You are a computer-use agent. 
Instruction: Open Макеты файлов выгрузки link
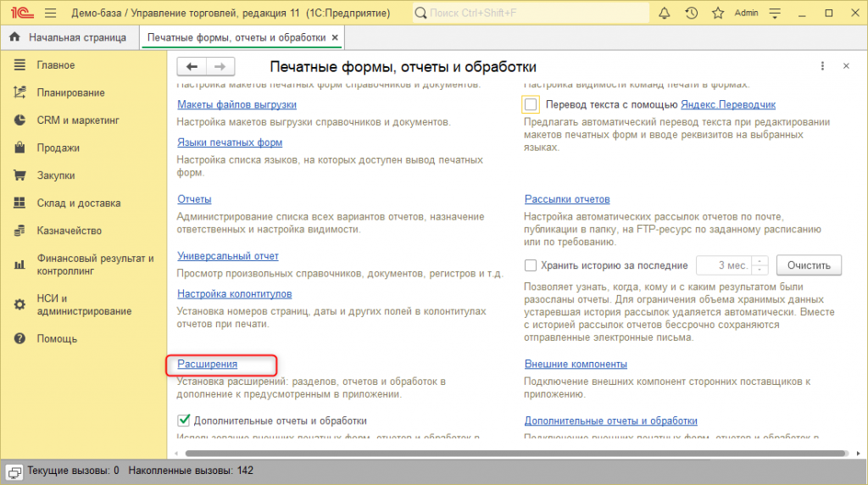pyautogui.click(x=237, y=104)
